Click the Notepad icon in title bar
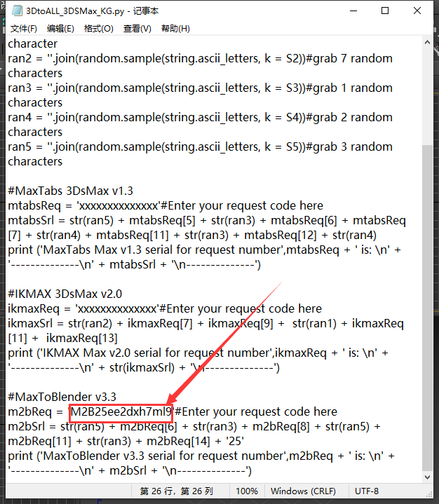The image size is (439, 504). click(x=17, y=11)
